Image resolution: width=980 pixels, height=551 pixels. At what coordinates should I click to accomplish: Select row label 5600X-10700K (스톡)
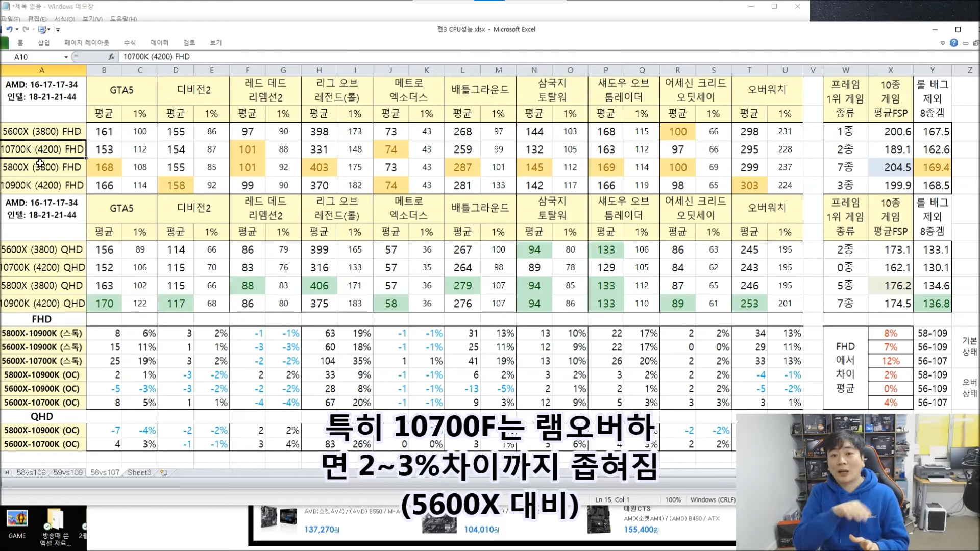(42, 361)
